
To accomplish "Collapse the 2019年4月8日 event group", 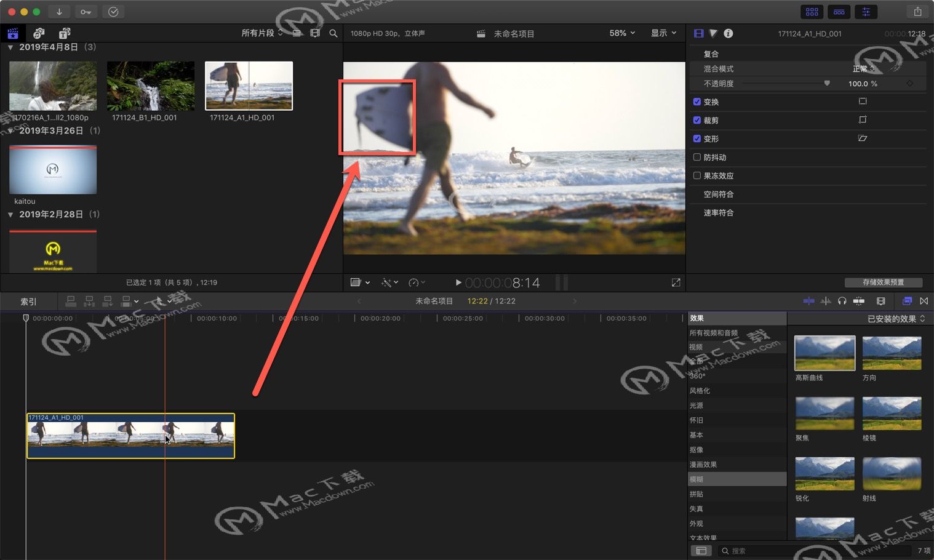I will click(10, 47).
